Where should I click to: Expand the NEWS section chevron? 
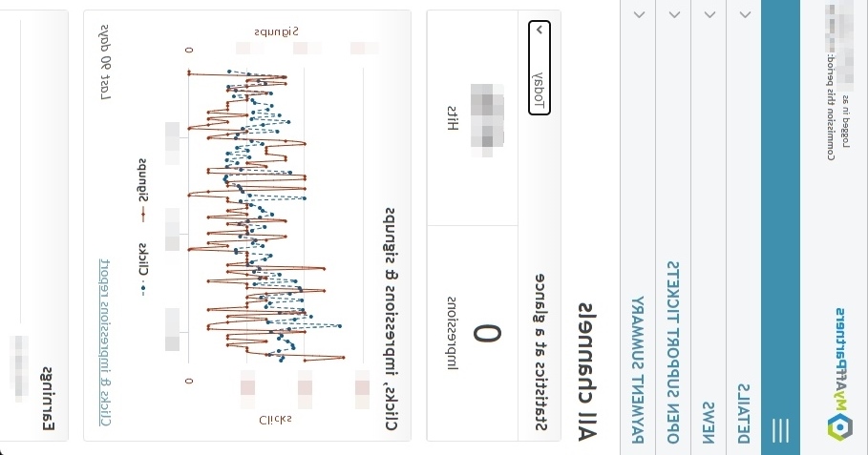pos(708,15)
